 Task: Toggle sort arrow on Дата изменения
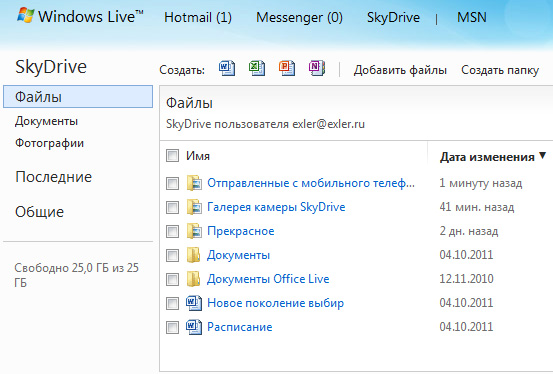click(542, 156)
